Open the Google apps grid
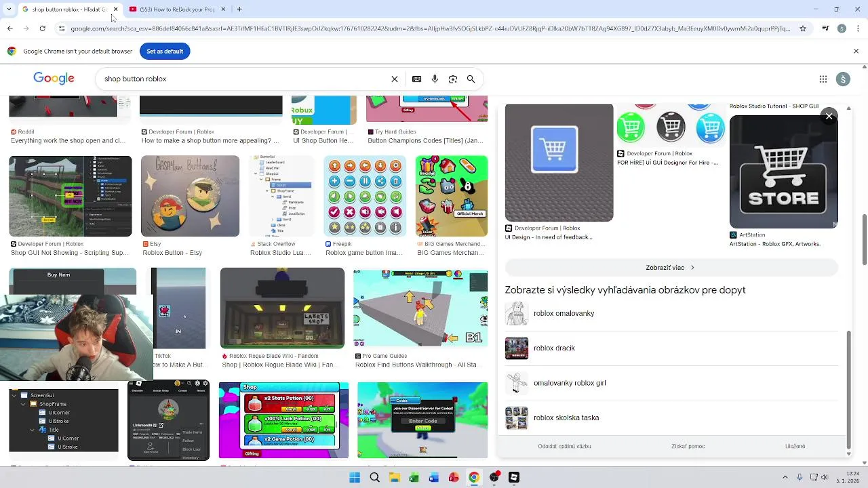868x488 pixels. tap(823, 79)
